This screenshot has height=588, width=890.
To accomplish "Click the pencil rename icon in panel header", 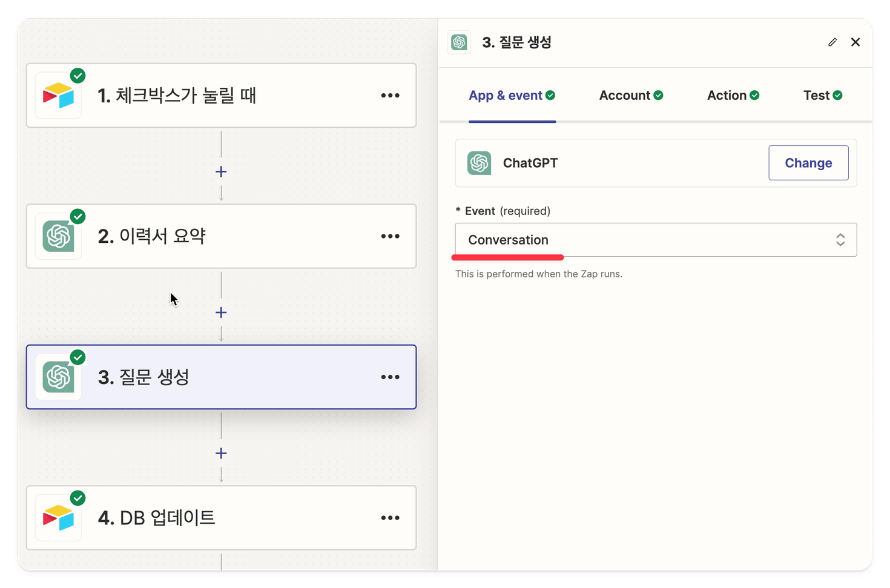I will click(x=832, y=42).
